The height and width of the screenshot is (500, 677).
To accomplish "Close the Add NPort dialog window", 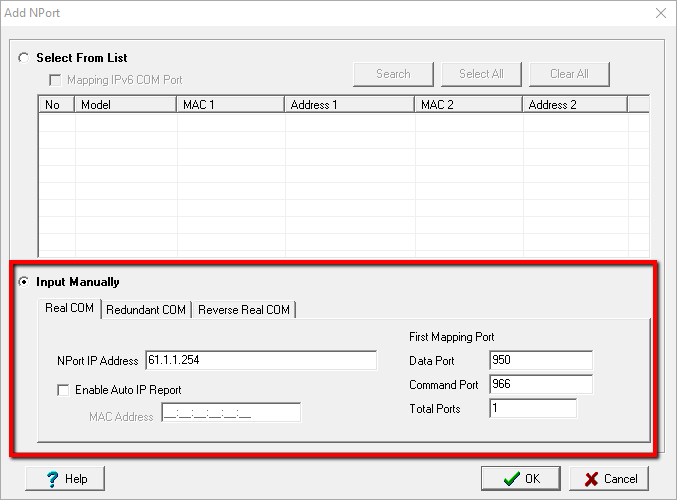I will (x=660, y=13).
